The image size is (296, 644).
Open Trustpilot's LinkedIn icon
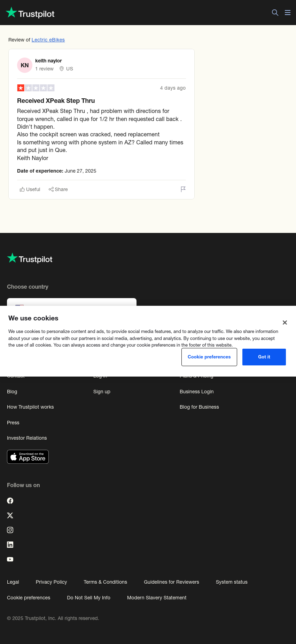click(x=10, y=545)
